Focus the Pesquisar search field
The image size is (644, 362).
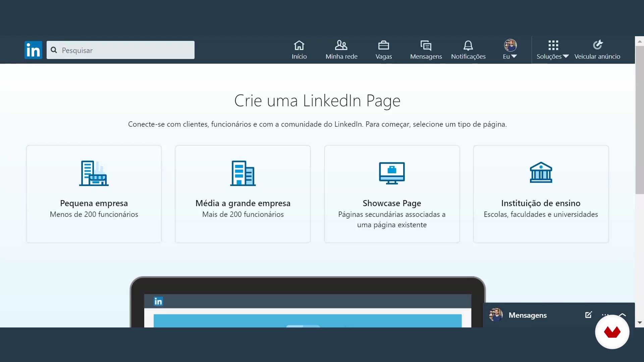120,50
